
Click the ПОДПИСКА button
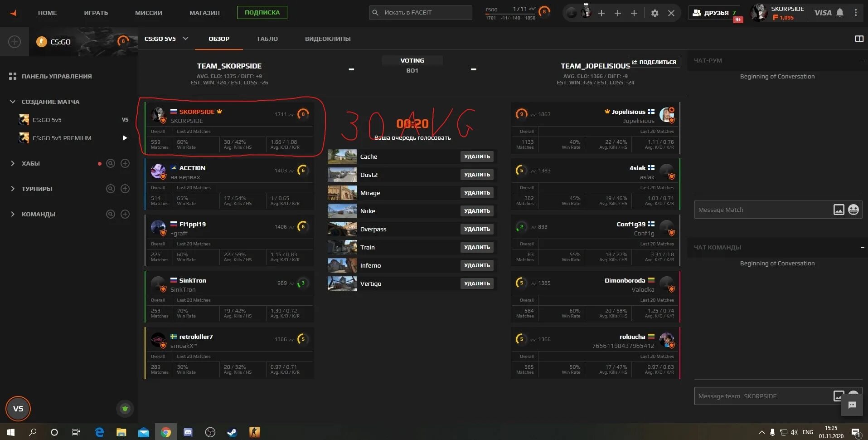point(262,12)
